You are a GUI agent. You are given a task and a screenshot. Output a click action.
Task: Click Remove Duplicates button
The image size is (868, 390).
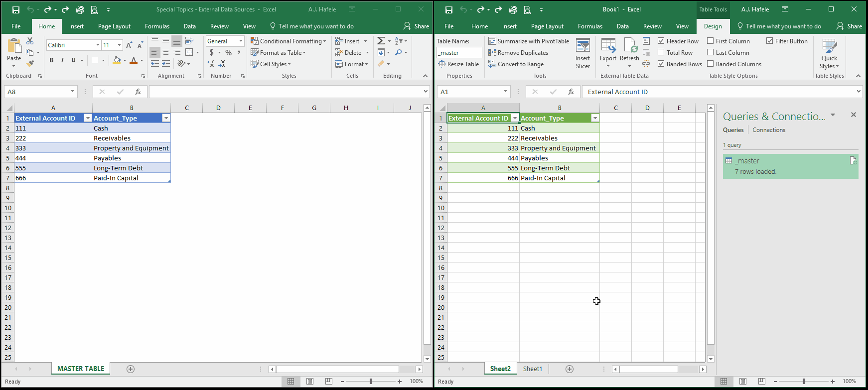click(518, 52)
